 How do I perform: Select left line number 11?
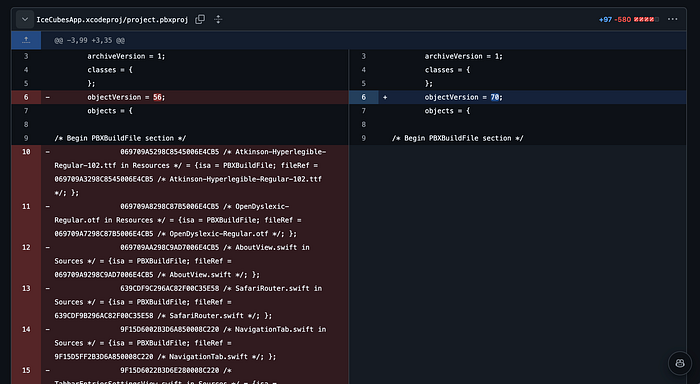pos(26,206)
